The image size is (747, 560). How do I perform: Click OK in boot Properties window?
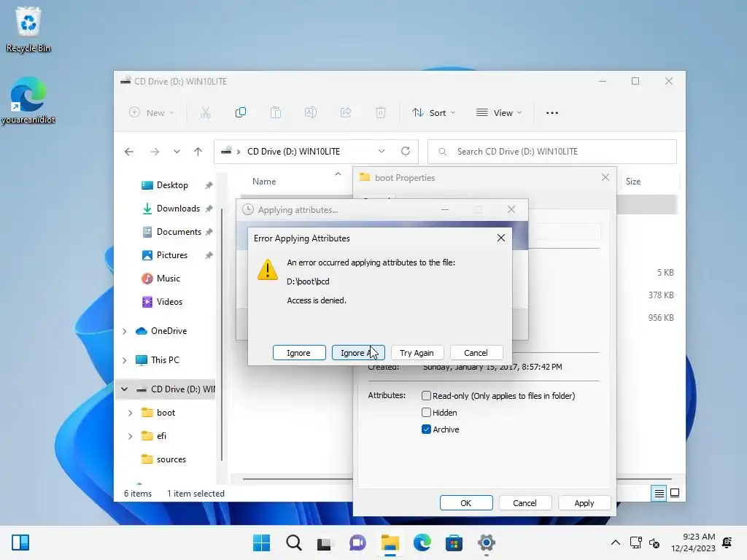point(466,503)
